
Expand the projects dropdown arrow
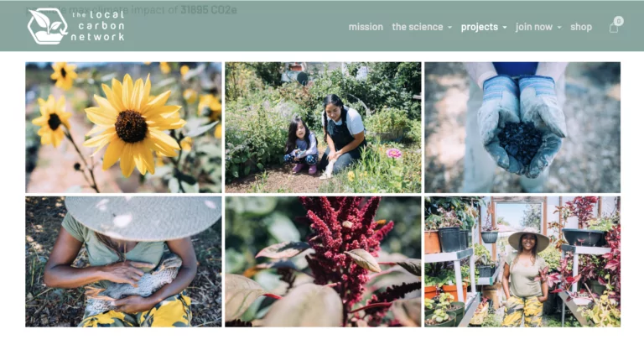point(505,28)
